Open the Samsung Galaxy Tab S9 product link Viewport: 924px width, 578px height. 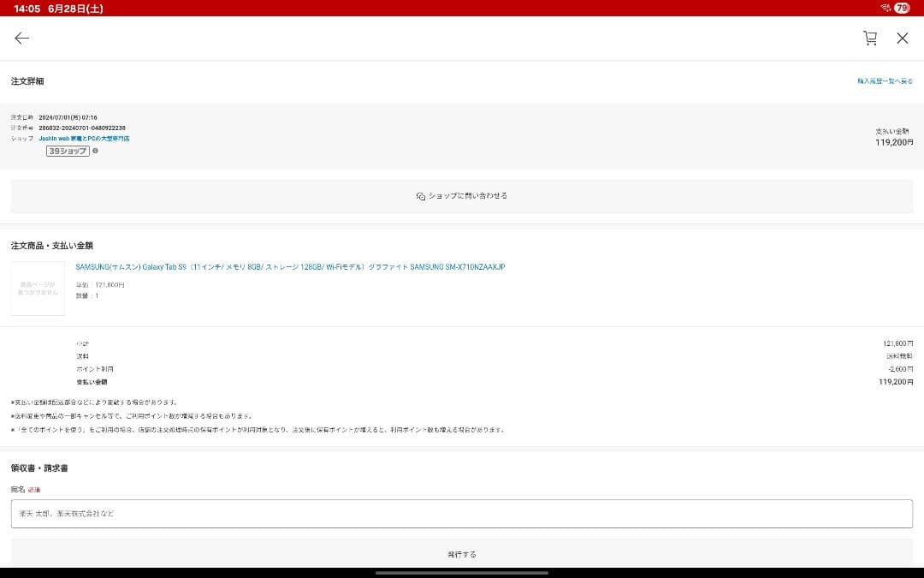290,267
